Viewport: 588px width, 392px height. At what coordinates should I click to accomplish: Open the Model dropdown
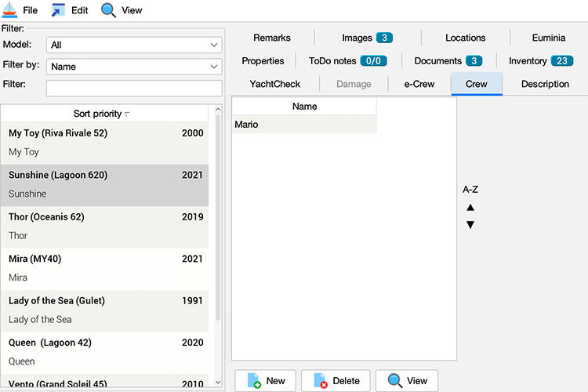pos(134,45)
